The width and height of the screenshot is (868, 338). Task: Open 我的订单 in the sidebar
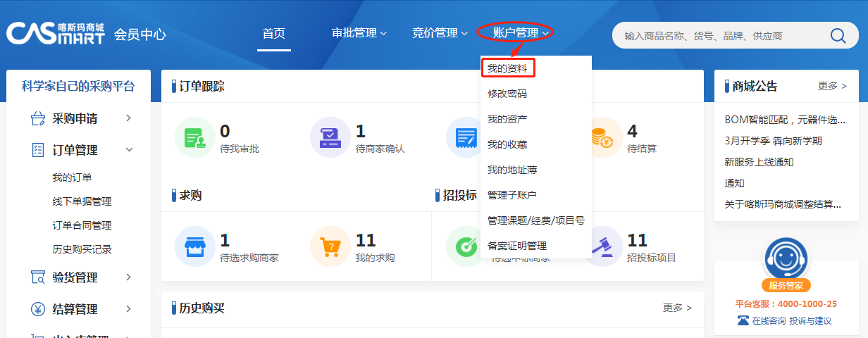tap(72, 177)
